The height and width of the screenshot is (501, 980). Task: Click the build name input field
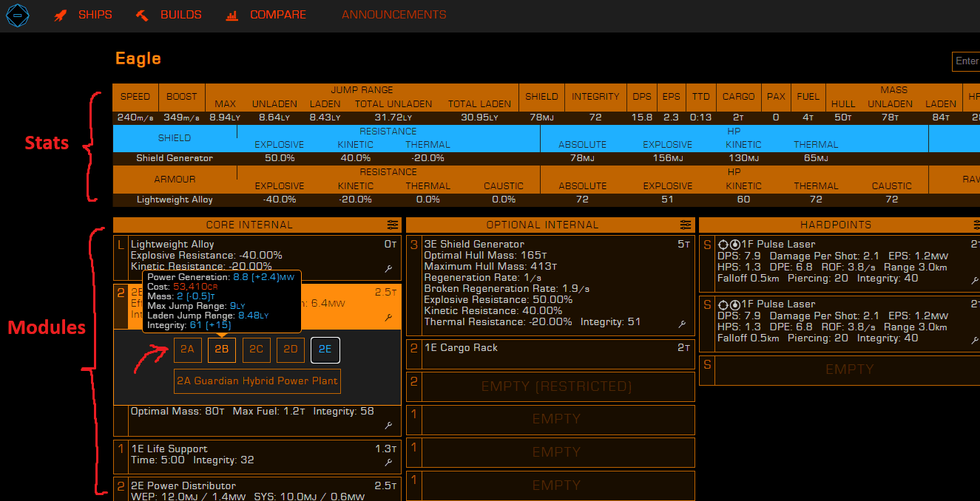pyautogui.click(x=966, y=61)
